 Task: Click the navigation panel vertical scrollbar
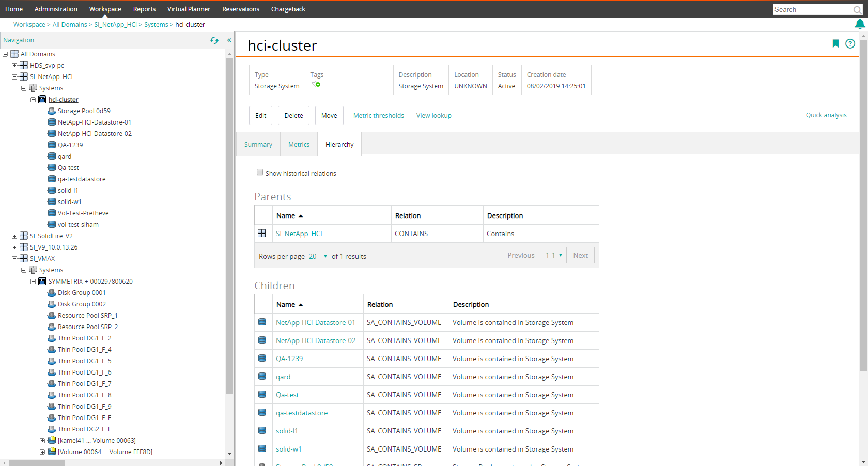click(x=229, y=226)
